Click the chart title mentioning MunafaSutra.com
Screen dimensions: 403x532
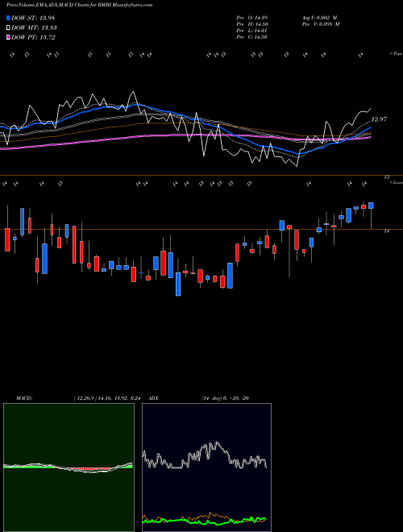pos(79,5)
